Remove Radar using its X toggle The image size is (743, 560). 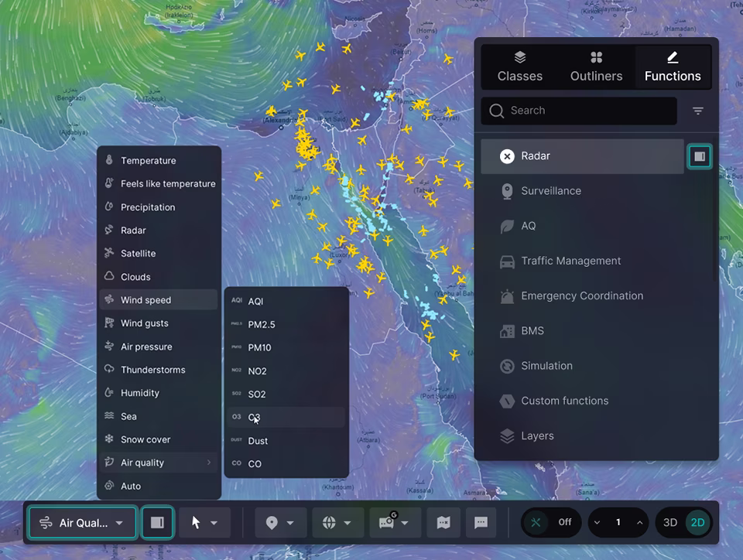[x=508, y=155]
